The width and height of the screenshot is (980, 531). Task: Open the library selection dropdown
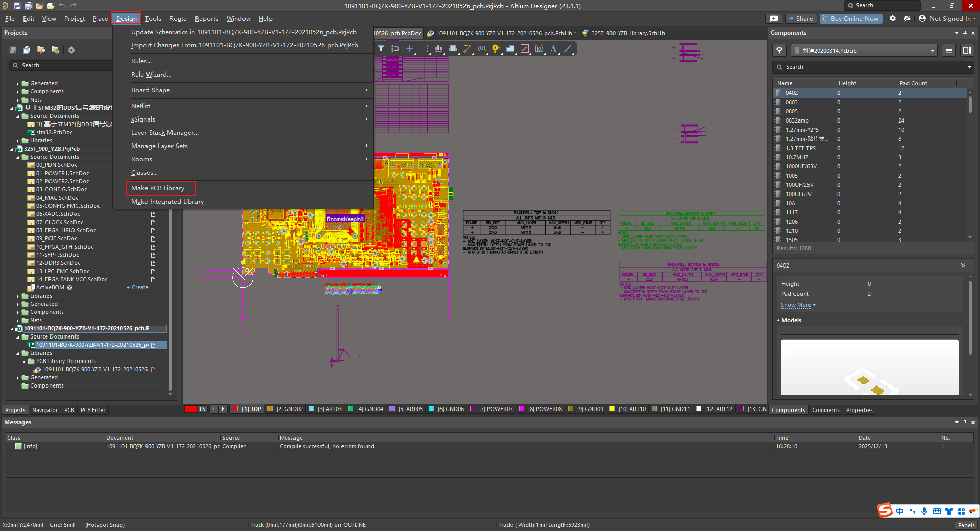[865, 51]
